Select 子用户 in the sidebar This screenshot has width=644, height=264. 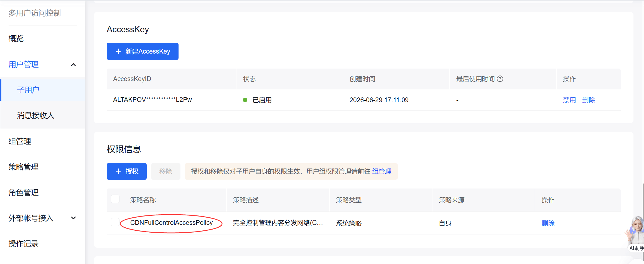point(28,90)
